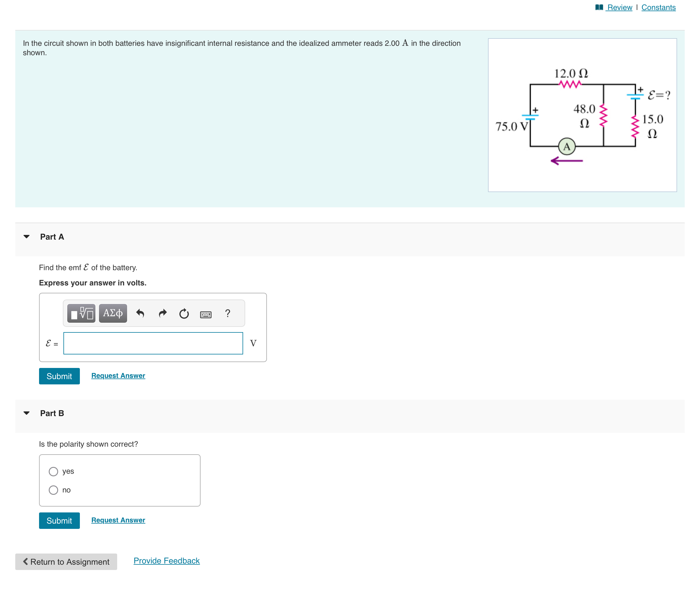700x597 pixels.
Task: Open the math templates button
Action: coord(81,313)
